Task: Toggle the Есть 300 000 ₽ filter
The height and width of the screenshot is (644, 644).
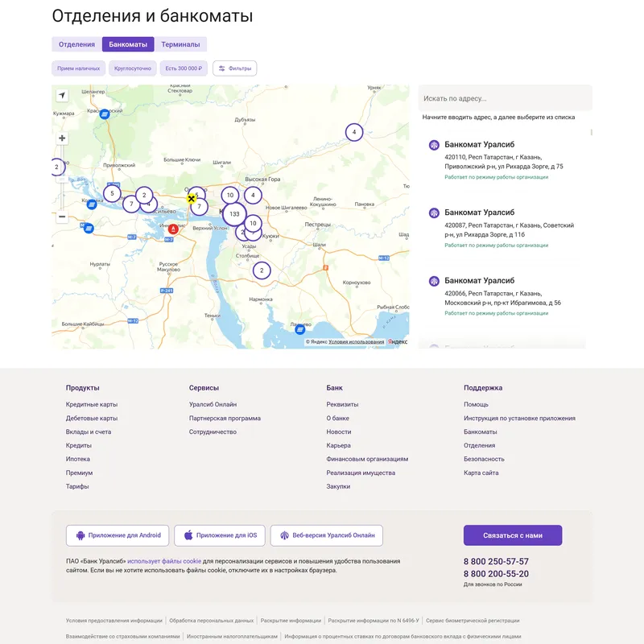Action: pyautogui.click(x=184, y=68)
